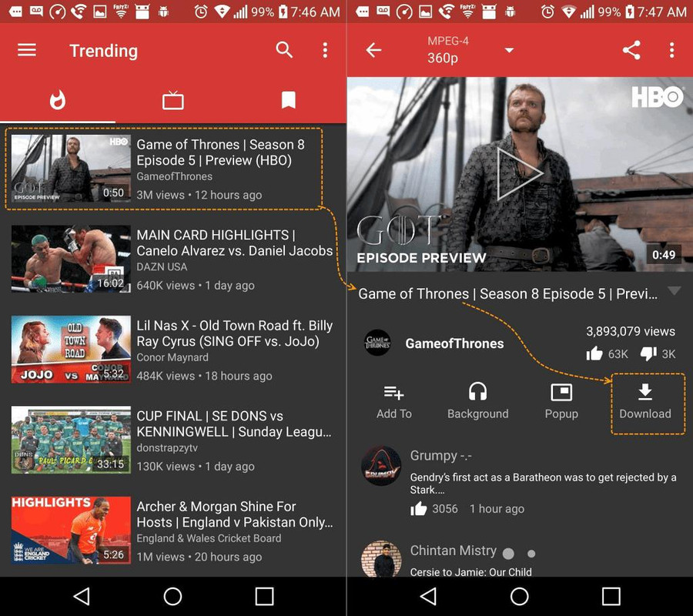
Task: Open overflow menu on video detail screen
Action: point(671,50)
